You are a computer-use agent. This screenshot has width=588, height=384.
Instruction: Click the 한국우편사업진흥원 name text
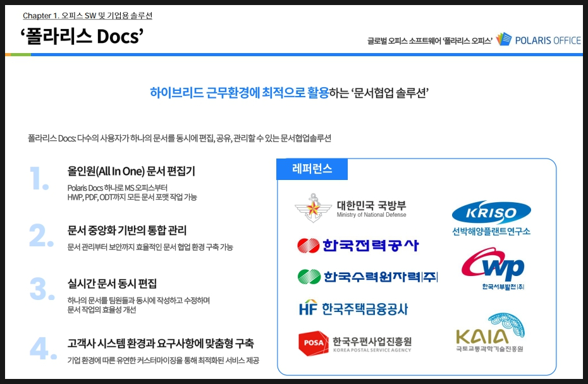click(372, 341)
